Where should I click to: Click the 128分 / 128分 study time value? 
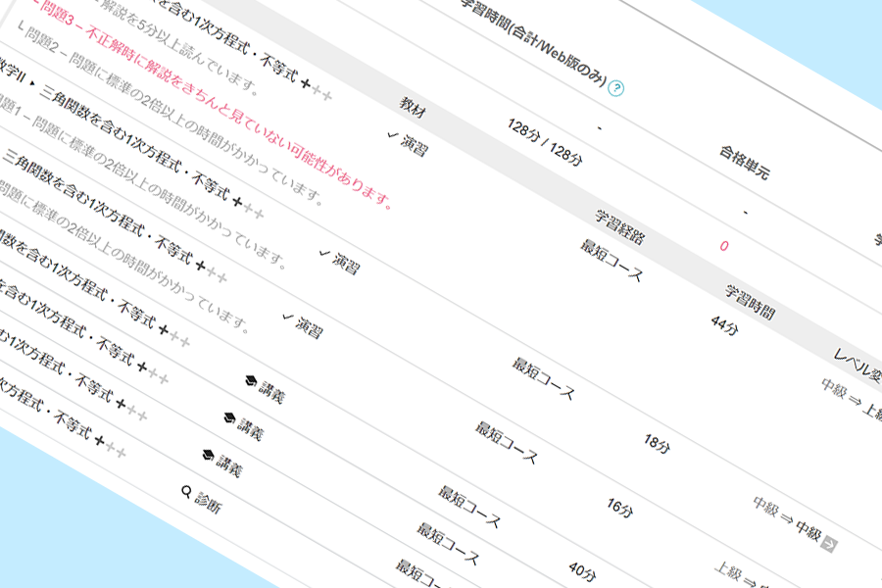click(545, 141)
